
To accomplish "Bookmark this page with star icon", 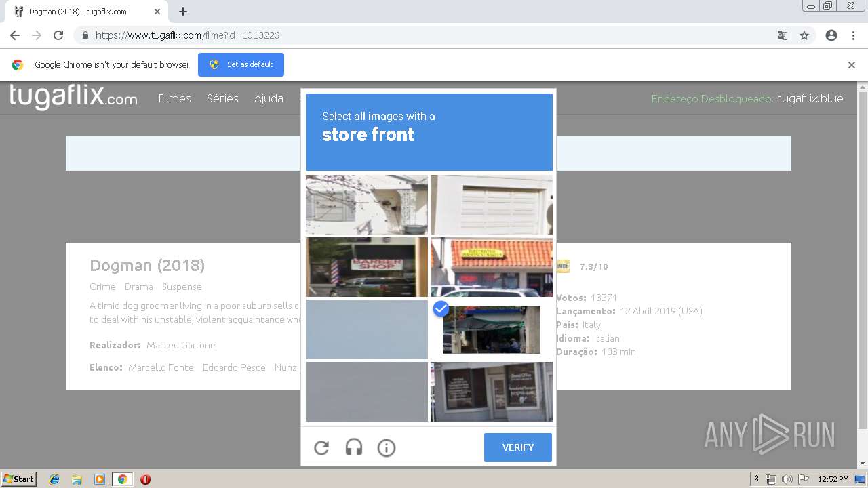I will coord(804,35).
